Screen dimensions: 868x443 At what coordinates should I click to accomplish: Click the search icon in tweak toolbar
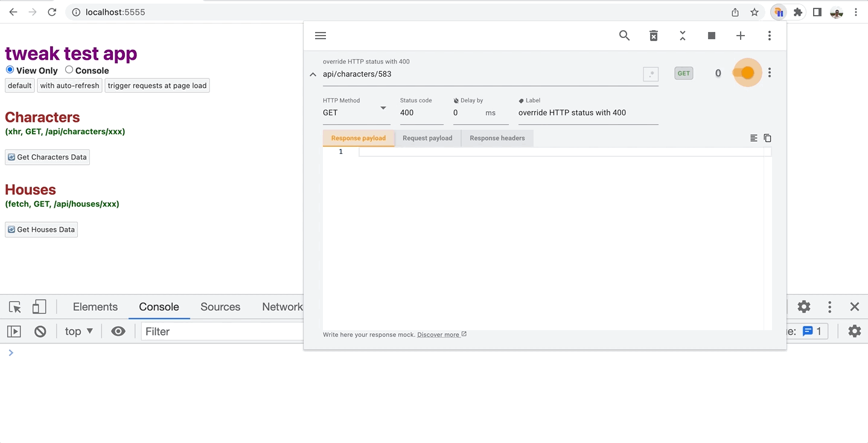tap(624, 36)
